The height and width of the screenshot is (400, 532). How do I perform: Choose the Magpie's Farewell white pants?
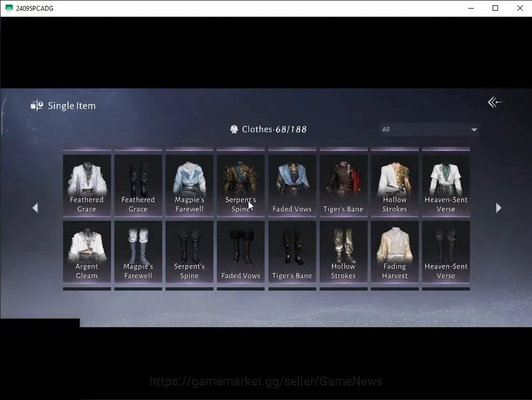[138, 252]
